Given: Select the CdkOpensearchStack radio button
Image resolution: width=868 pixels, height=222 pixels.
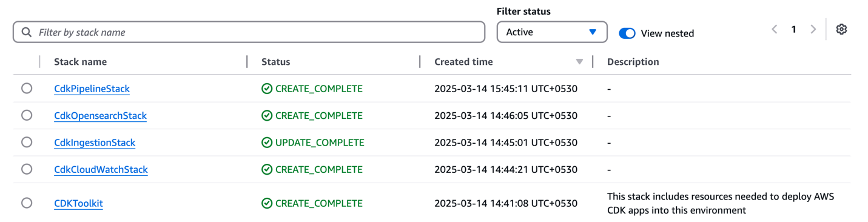Looking at the screenshot, I should point(27,115).
